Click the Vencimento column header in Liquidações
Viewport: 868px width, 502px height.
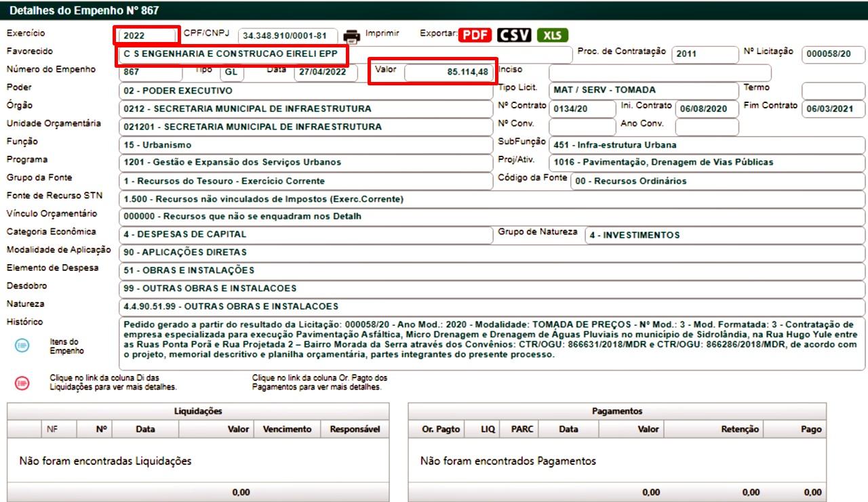pyautogui.click(x=287, y=429)
